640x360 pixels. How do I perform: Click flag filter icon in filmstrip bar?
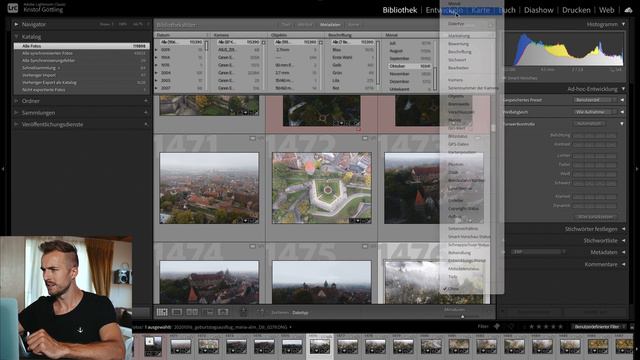pos(497,327)
